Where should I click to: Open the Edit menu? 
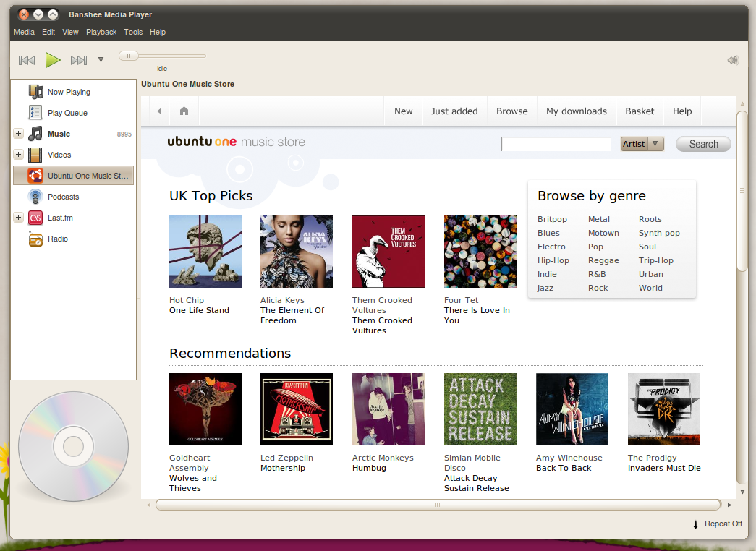[x=48, y=32]
